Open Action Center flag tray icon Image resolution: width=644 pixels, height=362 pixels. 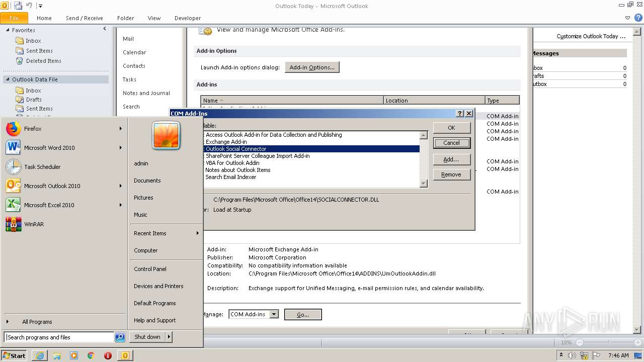(596, 355)
